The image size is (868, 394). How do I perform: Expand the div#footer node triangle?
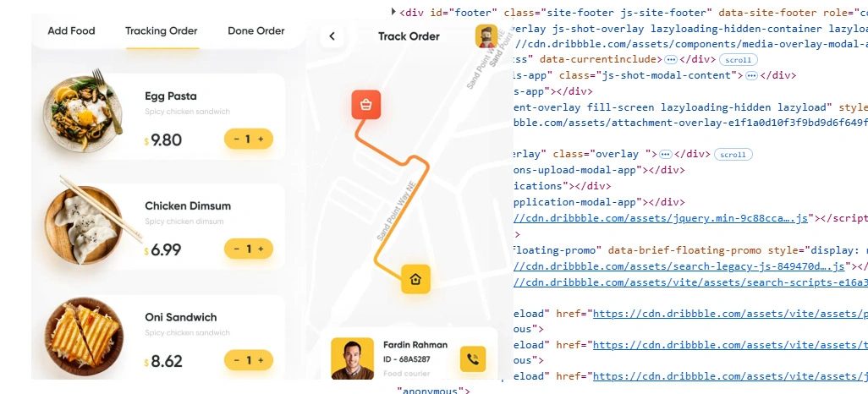click(393, 12)
